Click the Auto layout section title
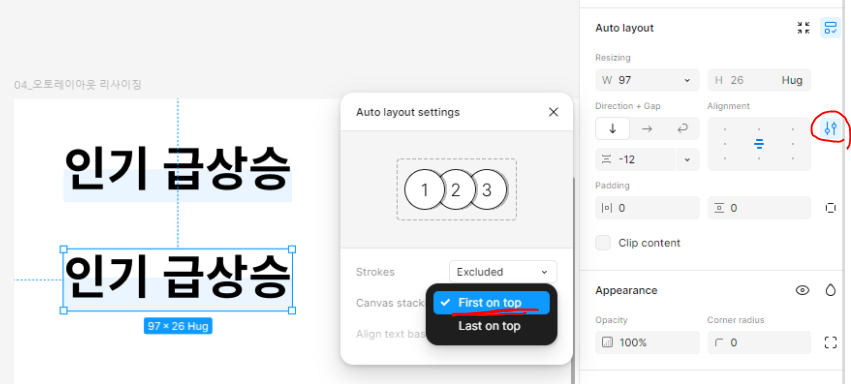Image resolution: width=851 pixels, height=384 pixels. [x=625, y=28]
